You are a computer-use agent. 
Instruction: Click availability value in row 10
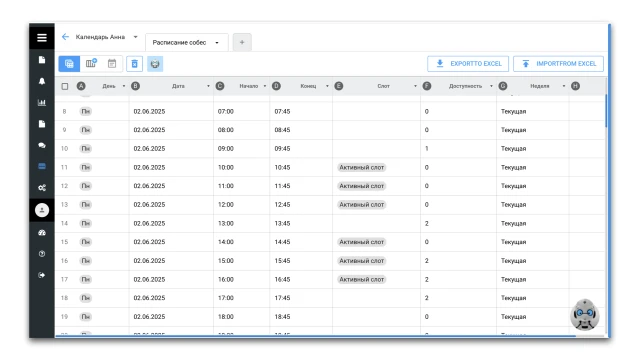click(x=427, y=149)
